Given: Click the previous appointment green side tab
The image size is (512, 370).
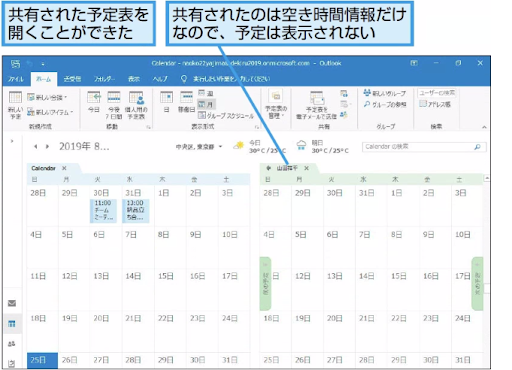Looking at the screenshot, I should (x=265, y=284).
